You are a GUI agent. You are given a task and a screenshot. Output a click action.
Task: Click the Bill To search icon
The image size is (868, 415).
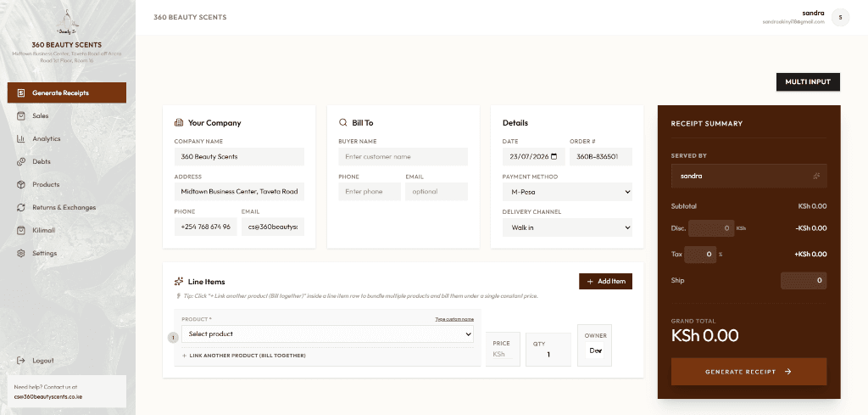(x=343, y=122)
